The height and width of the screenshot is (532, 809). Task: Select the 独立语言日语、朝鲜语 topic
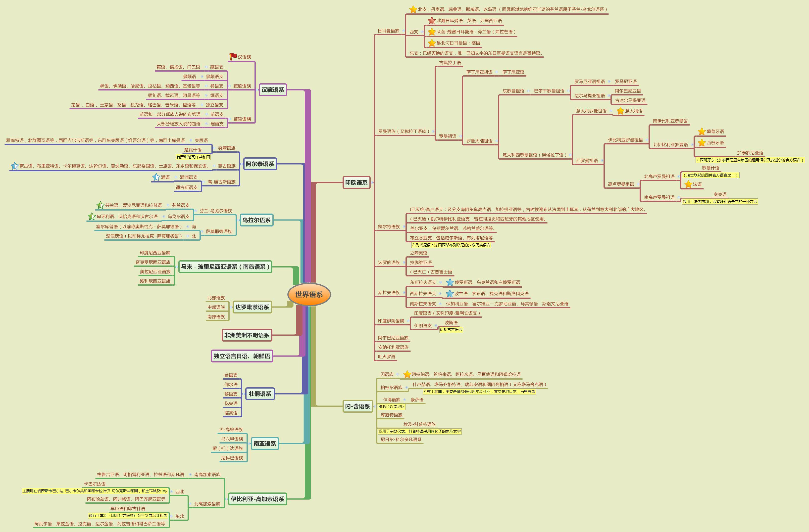coord(242,356)
